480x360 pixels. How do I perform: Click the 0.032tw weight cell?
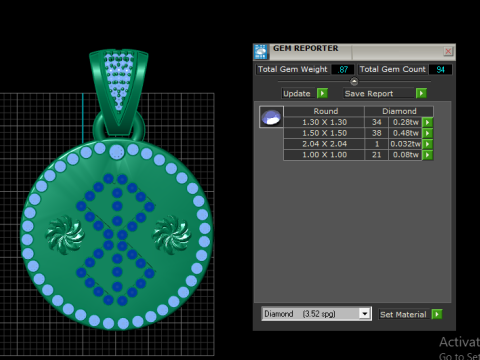click(406, 144)
